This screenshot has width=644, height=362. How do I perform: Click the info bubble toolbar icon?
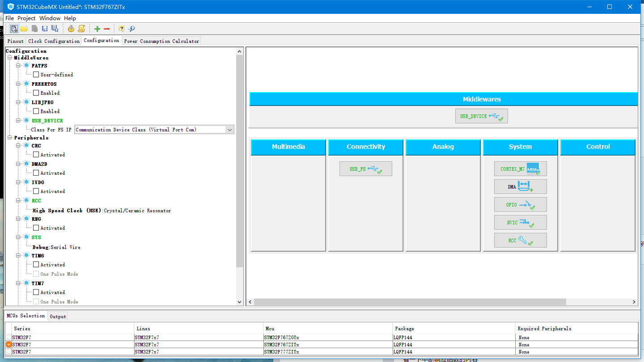tap(131, 29)
